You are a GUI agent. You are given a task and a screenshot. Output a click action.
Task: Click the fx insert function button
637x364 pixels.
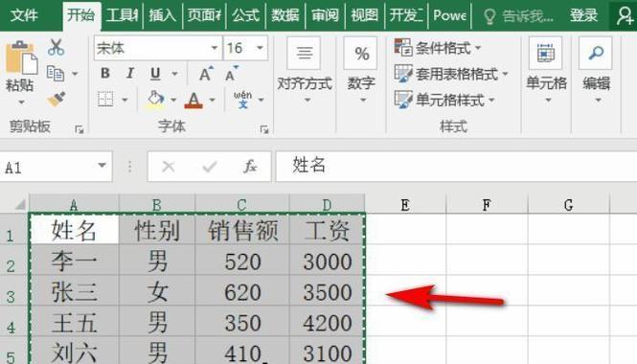[x=249, y=167]
